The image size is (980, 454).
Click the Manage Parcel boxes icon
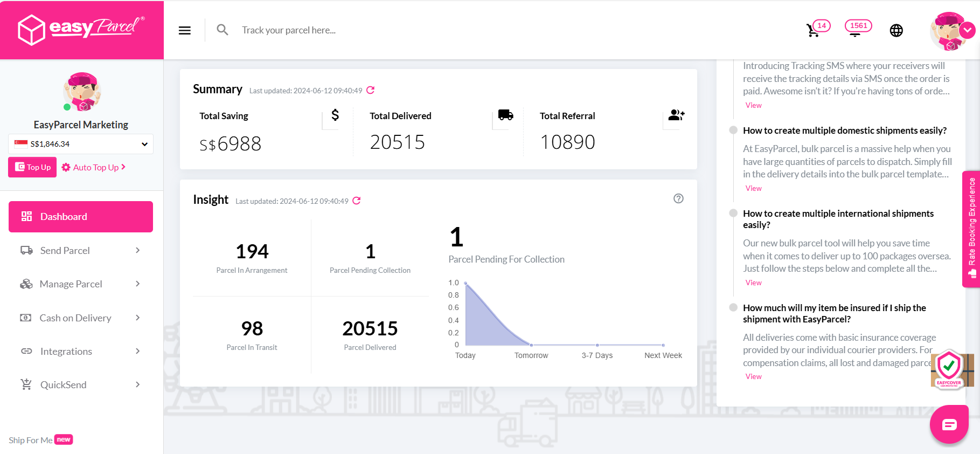tap(26, 284)
